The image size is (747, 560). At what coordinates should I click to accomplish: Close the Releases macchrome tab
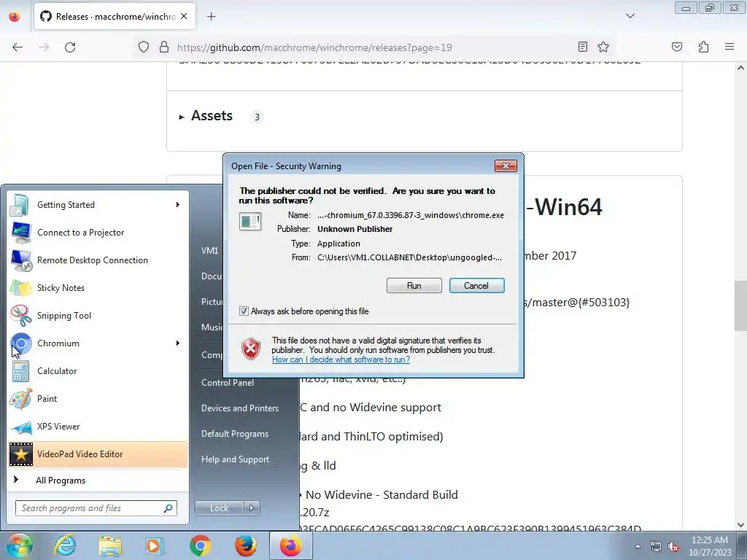tap(184, 16)
